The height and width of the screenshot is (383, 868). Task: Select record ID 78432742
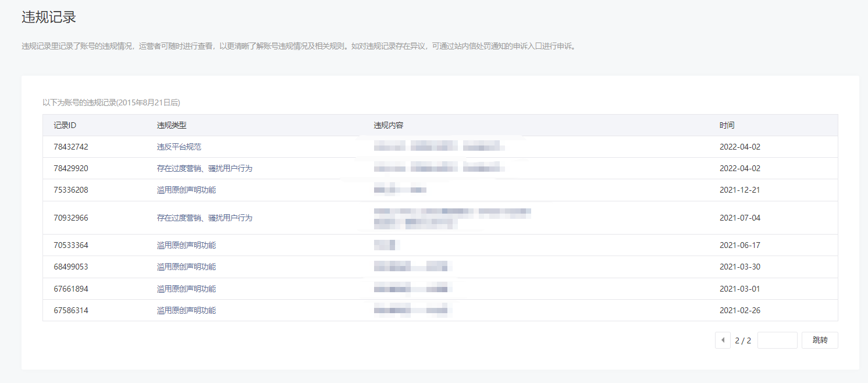pyautogui.click(x=71, y=147)
